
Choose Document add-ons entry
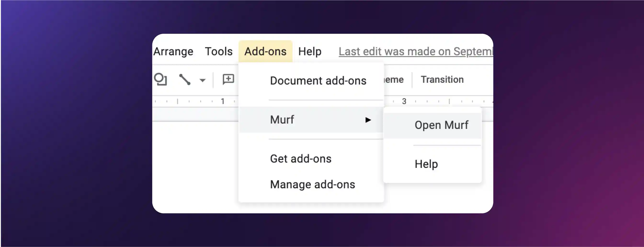pyautogui.click(x=318, y=81)
